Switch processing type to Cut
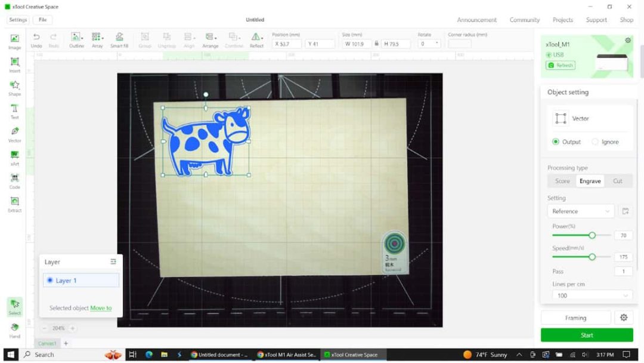This screenshot has height=363, width=644. click(x=618, y=180)
